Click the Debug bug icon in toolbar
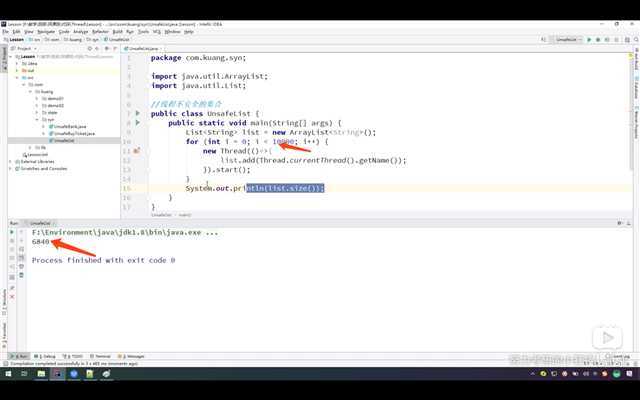640x400 pixels. tap(598, 40)
